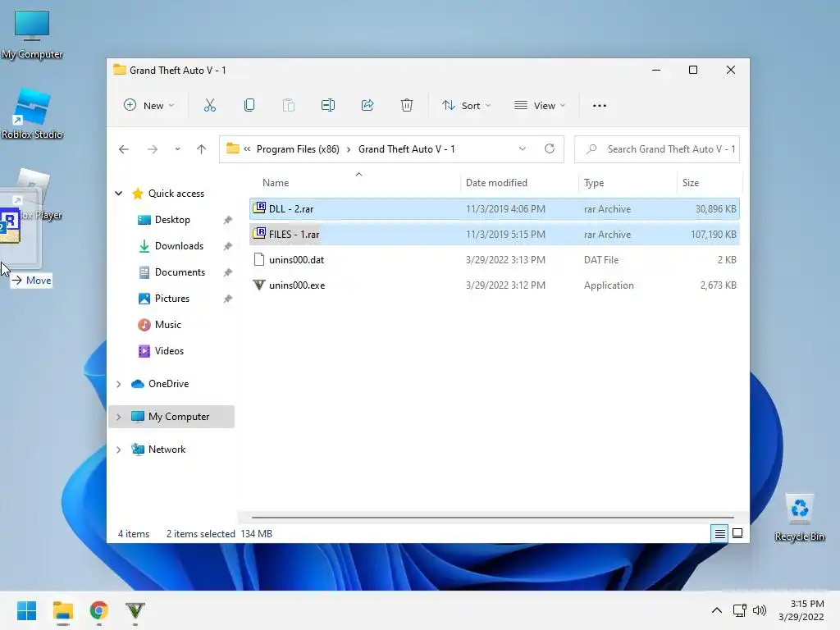Click the DAT File type cell
The height and width of the screenshot is (630, 840).
pos(601,260)
